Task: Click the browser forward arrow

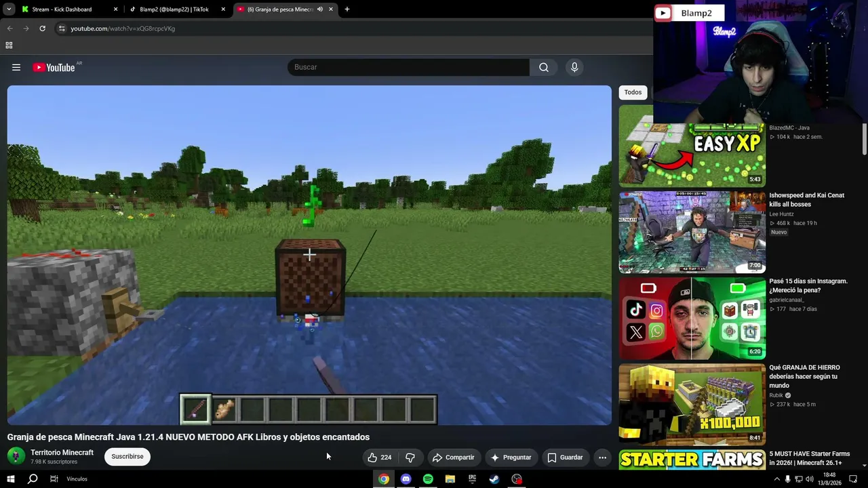Action: [26, 28]
